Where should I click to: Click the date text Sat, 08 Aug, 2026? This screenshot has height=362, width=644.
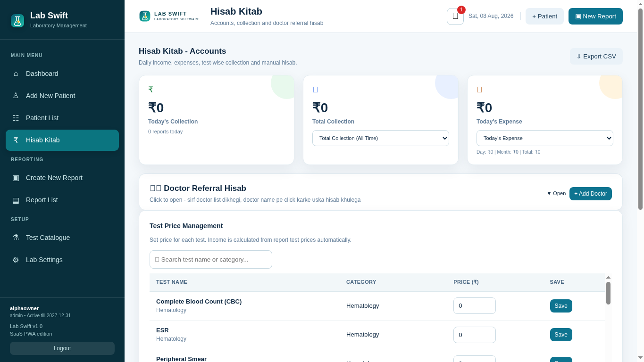click(491, 16)
